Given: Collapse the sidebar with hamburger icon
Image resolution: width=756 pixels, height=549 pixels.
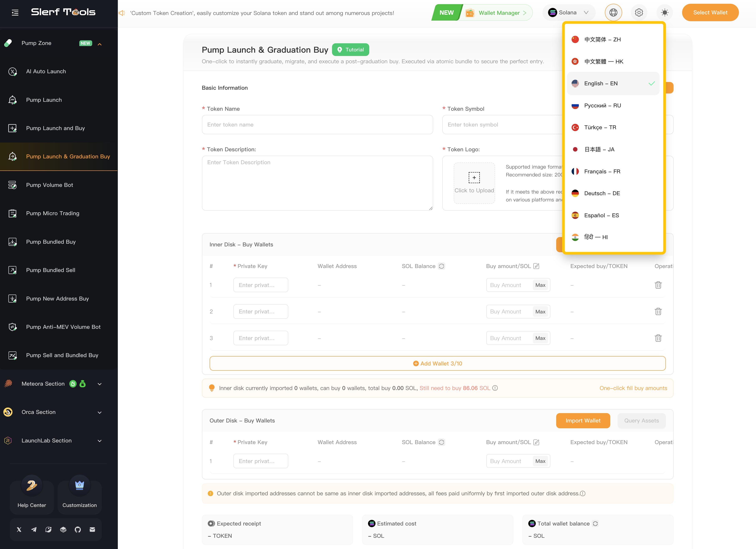Looking at the screenshot, I should 15,13.
